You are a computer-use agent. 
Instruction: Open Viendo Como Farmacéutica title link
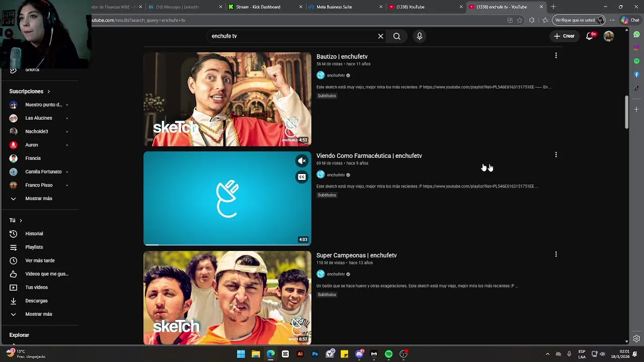click(x=369, y=156)
